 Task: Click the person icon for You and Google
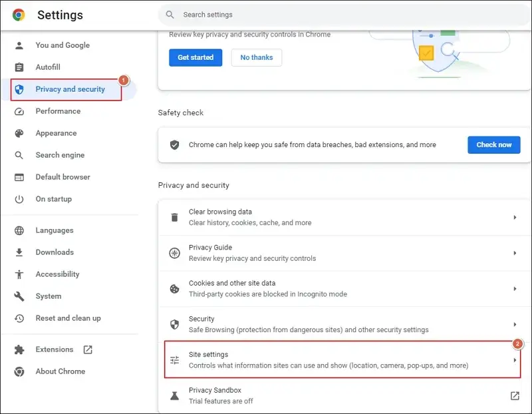19,45
